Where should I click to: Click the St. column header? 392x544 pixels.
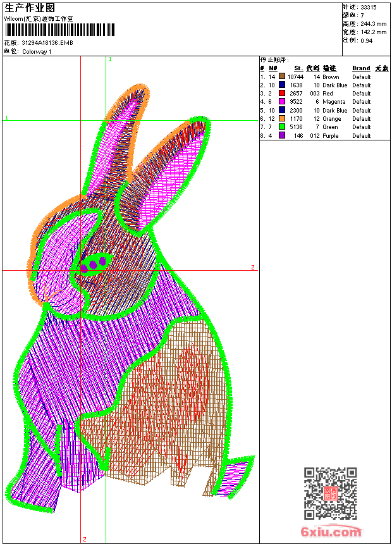[x=298, y=68]
